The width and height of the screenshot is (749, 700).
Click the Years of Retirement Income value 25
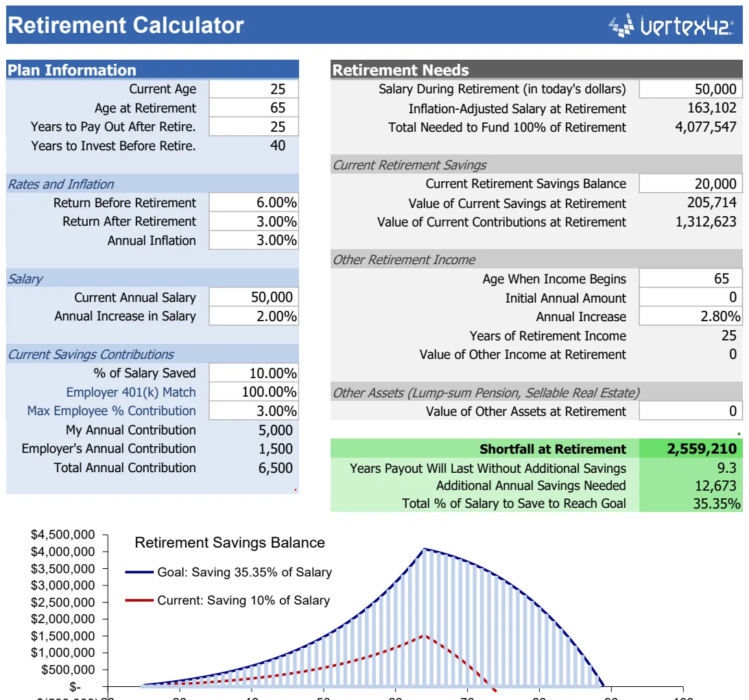pos(728,336)
